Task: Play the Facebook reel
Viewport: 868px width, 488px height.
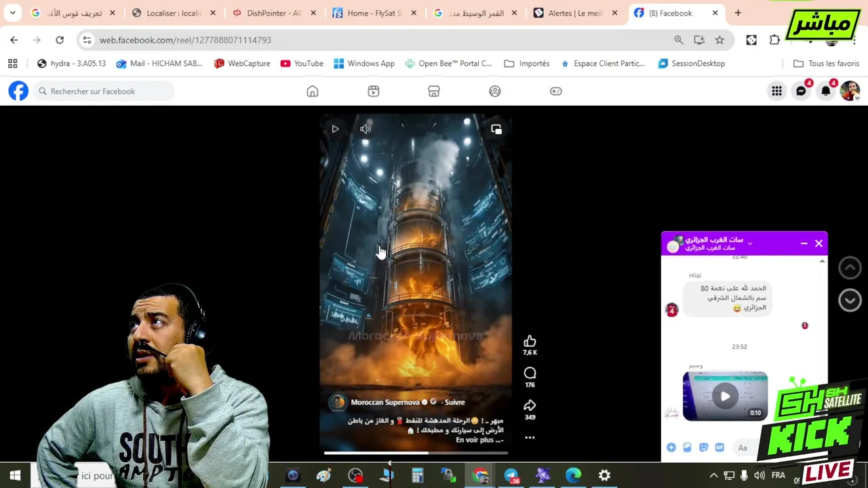Action: click(335, 129)
